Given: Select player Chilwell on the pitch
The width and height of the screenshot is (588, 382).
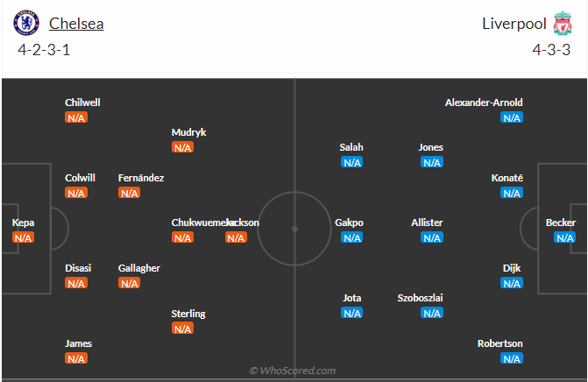Looking at the screenshot, I should point(82,103).
